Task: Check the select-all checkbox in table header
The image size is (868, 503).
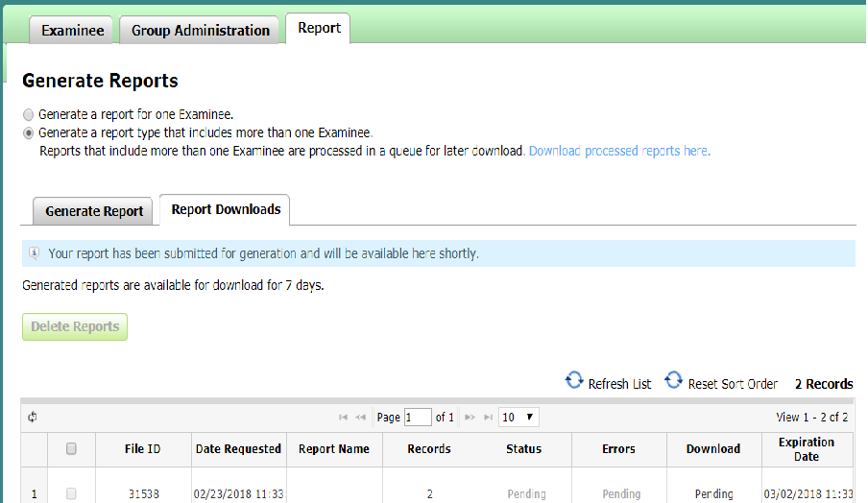Action: [71, 448]
